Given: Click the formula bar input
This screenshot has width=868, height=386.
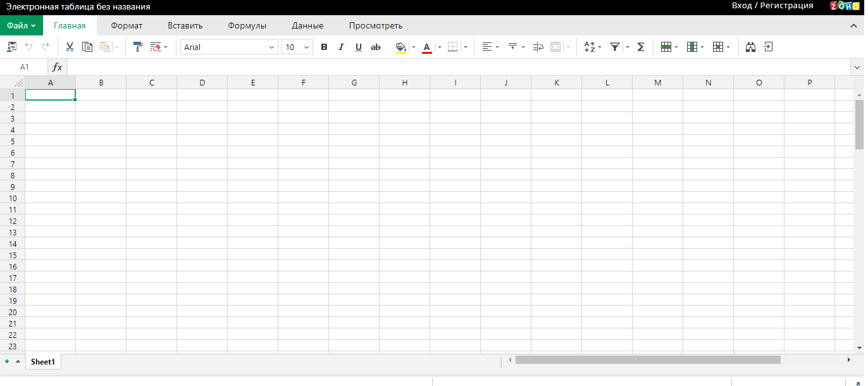Looking at the screenshot, I should (459, 67).
